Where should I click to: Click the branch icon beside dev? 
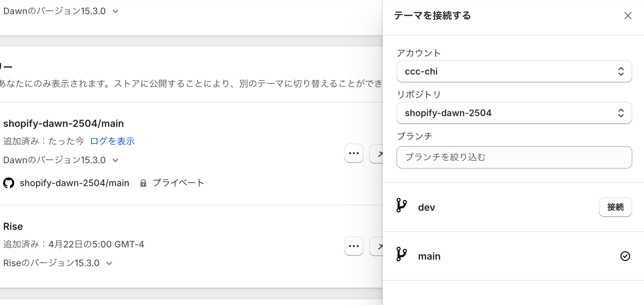coord(401,206)
